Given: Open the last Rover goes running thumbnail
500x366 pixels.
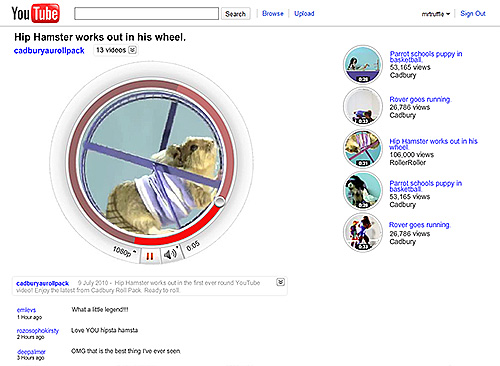Looking at the screenshot, I should (363, 233).
